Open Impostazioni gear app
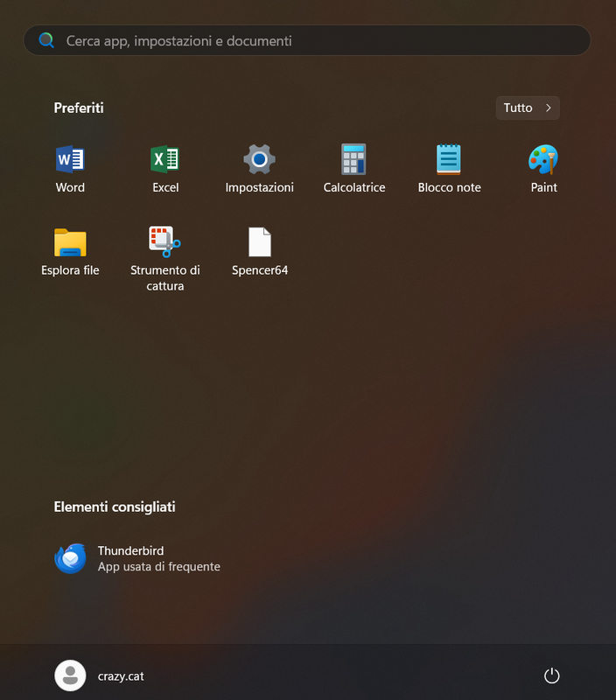The height and width of the screenshot is (700, 616). (x=259, y=169)
